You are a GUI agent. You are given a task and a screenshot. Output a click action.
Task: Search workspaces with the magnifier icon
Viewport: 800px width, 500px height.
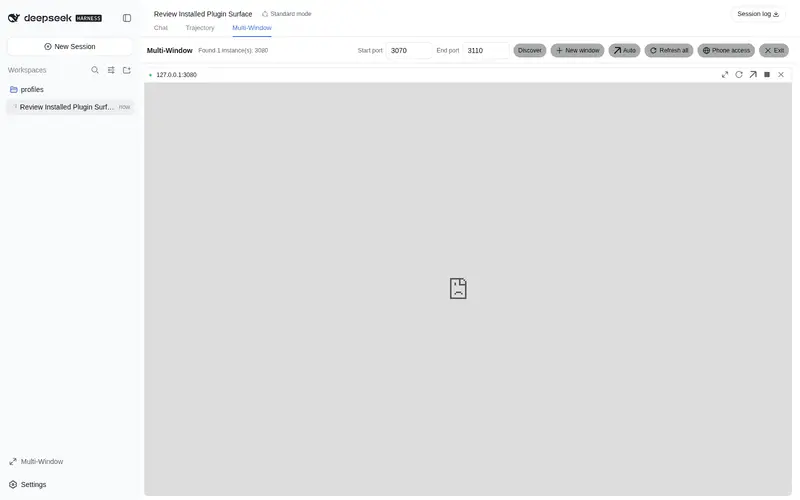[95, 70]
